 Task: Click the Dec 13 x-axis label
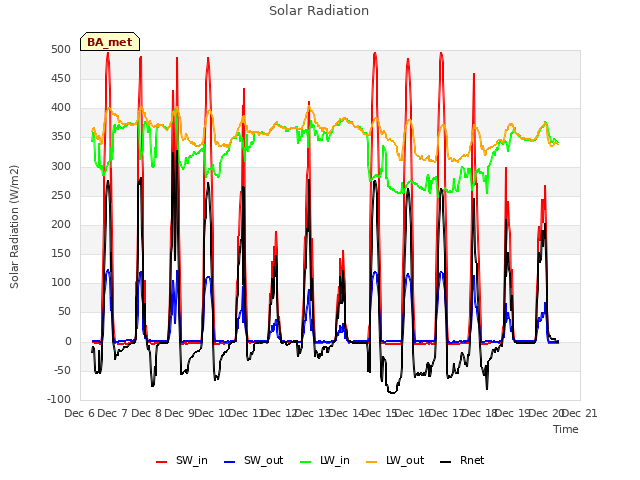pos(313,414)
